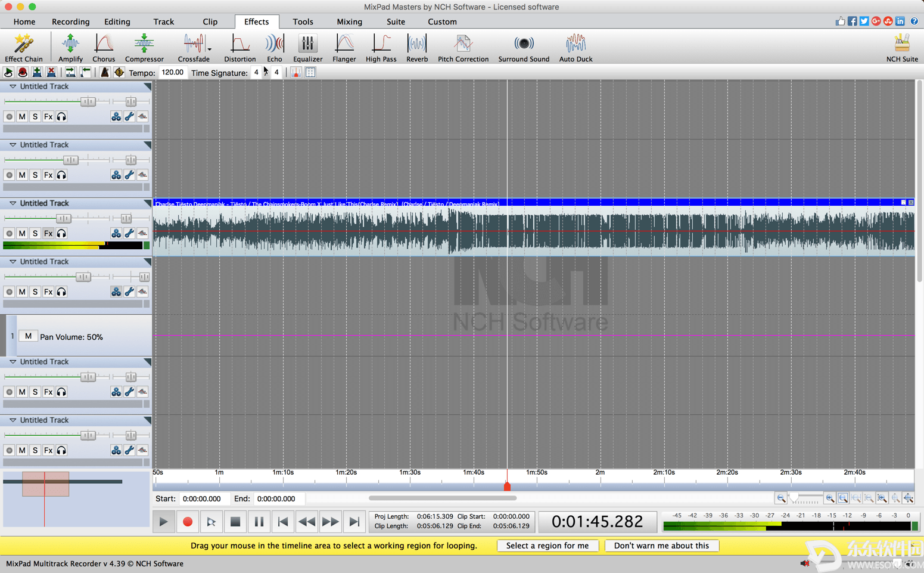Collapse the track with the Tiësto clip
Screen dimensions: 924x573
[x=13, y=203]
